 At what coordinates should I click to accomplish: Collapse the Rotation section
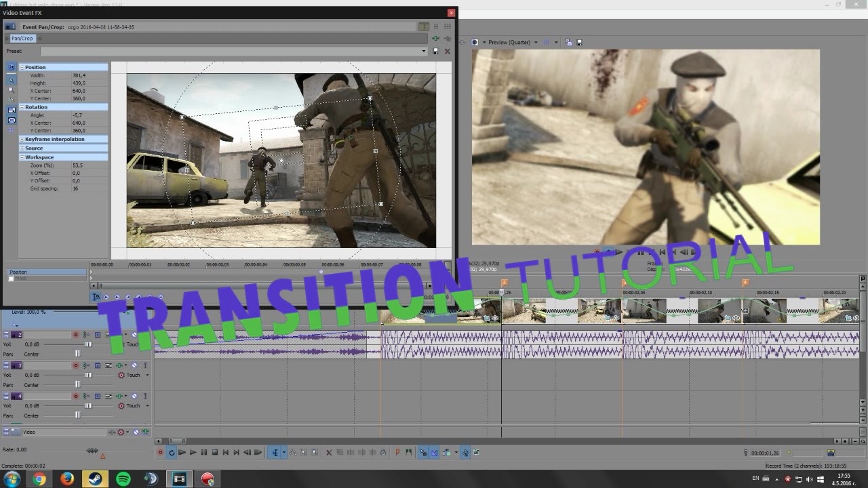[22, 107]
